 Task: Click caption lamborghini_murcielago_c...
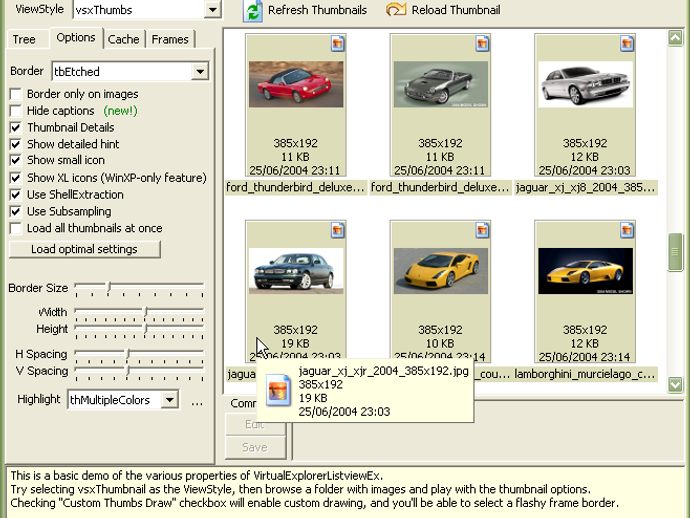pos(585,374)
